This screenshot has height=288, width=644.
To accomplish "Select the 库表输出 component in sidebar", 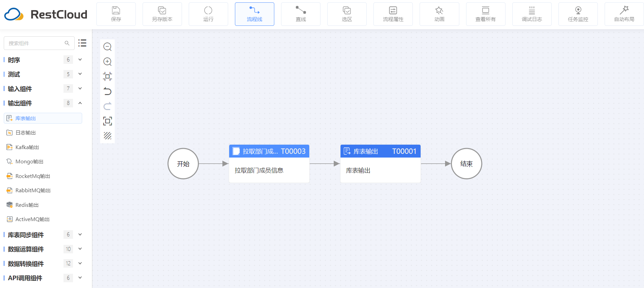I will pyautogui.click(x=43, y=118).
